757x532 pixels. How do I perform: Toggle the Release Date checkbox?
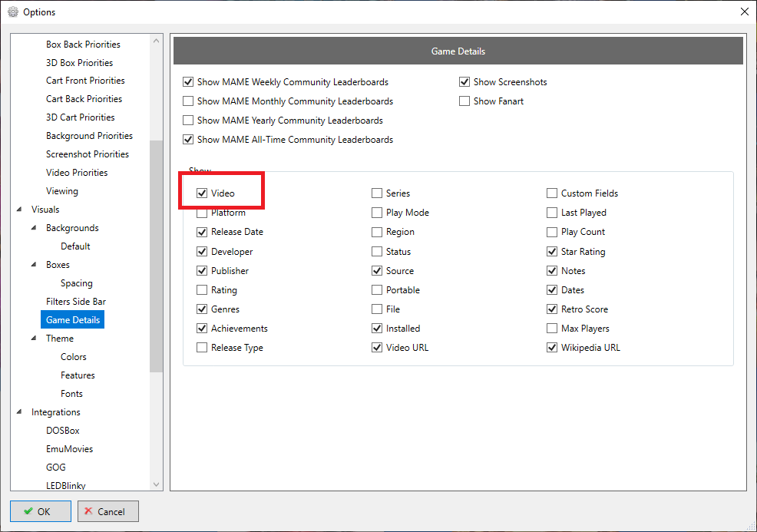tap(202, 232)
